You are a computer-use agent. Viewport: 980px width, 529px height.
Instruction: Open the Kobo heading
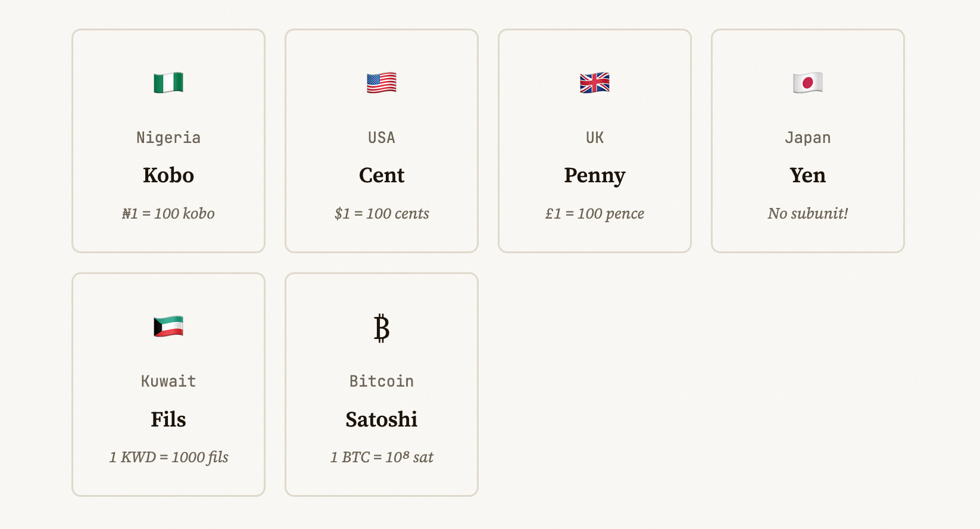[x=168, y=175]
